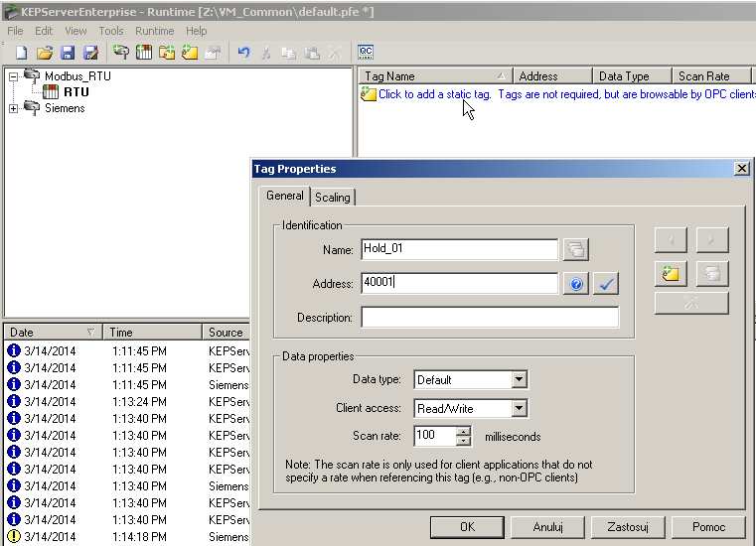Select the log entry at 1:13:24 PM
This screenshot has width=756, height=546.
pyautogui.click(x=127, y=401)
